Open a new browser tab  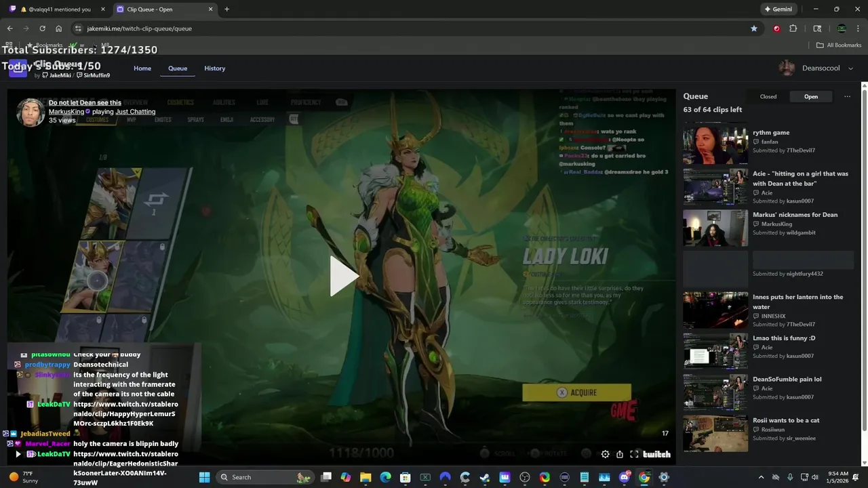pos(226,9)
